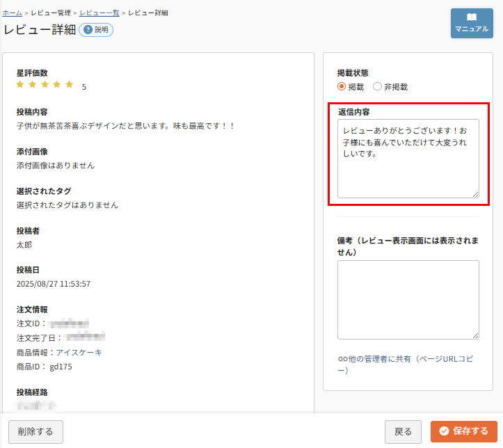Click the 注文ID label row
The width and height of the screenshot is (503, 448).
pyautogui.click(x=53, y=323)
